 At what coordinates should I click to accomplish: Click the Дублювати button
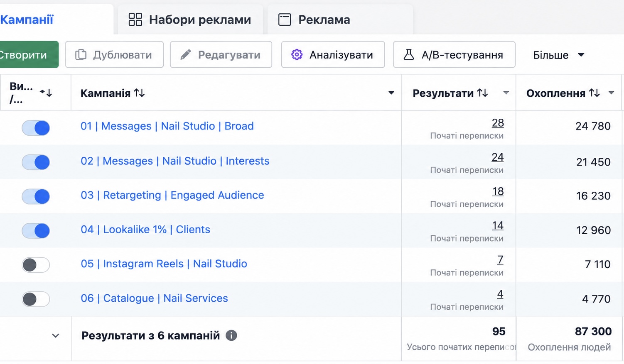[114, 54]
